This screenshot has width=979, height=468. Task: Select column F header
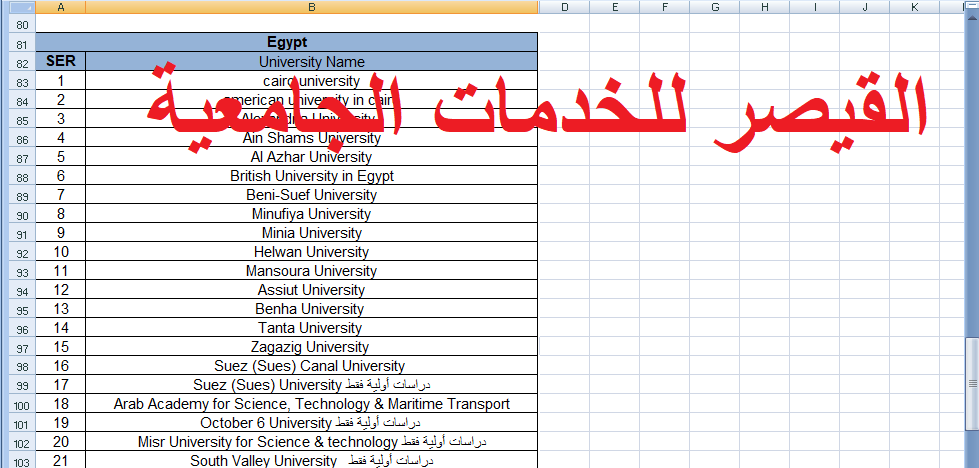664,7
